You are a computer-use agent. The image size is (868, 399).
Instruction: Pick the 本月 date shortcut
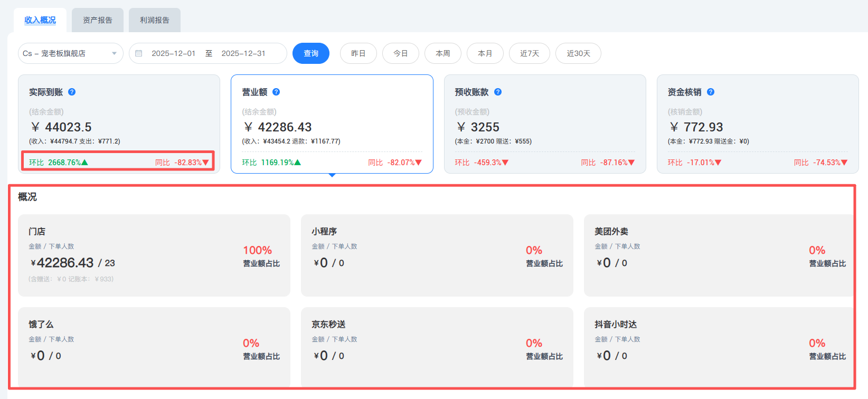pyautogui.click(x=485, y=53)
